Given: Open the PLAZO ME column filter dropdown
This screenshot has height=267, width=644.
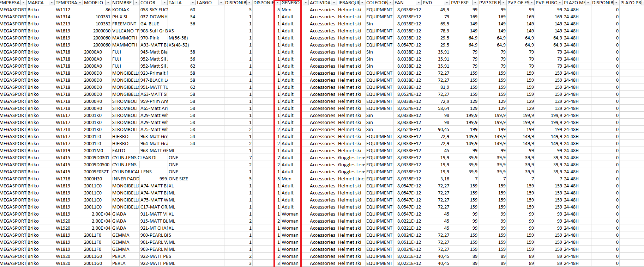Looking at the screenshot, I should tap(588, 2).
